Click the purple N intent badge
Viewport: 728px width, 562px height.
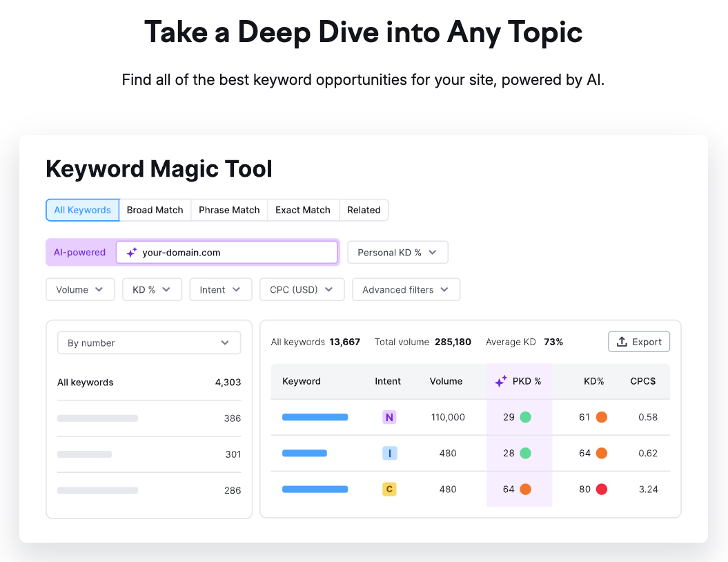(389, 417)
